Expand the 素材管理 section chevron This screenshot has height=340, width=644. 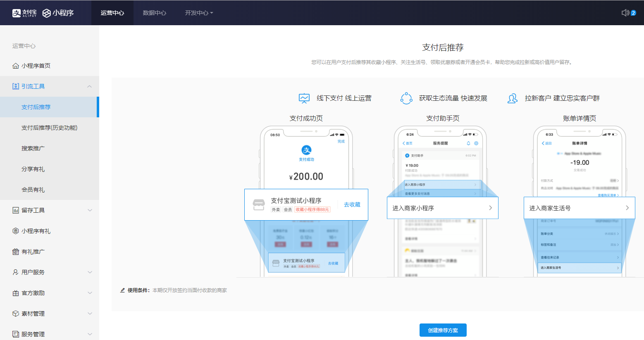(x=90, y=314)
